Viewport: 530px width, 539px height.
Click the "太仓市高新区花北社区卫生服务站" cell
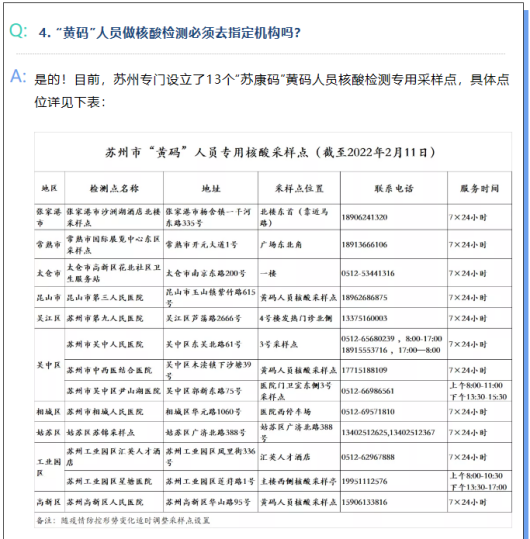click(113, 273)
